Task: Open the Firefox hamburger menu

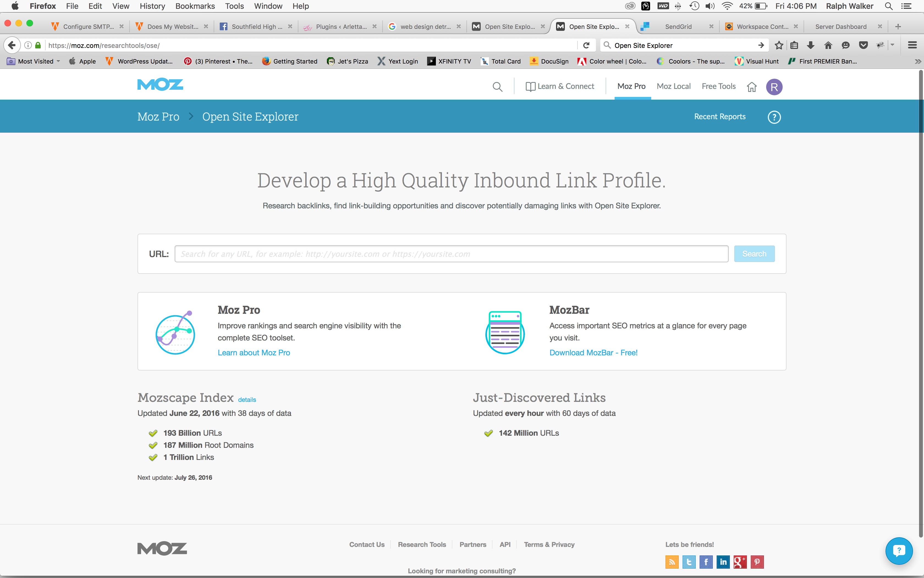Action: [x=912, y=45]
